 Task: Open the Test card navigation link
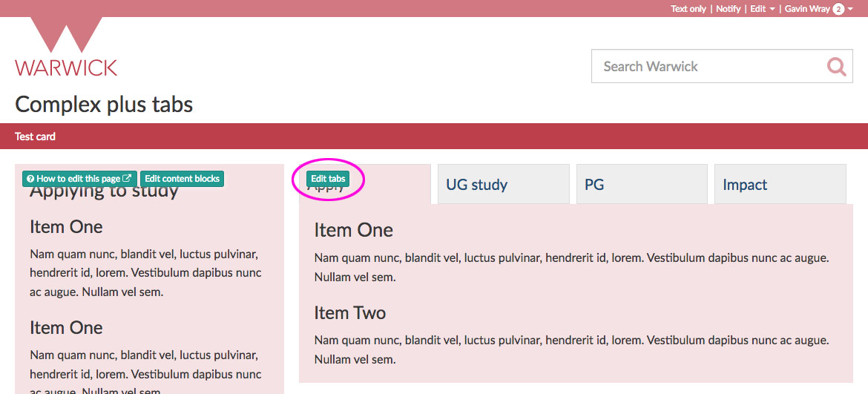(35, 137)
